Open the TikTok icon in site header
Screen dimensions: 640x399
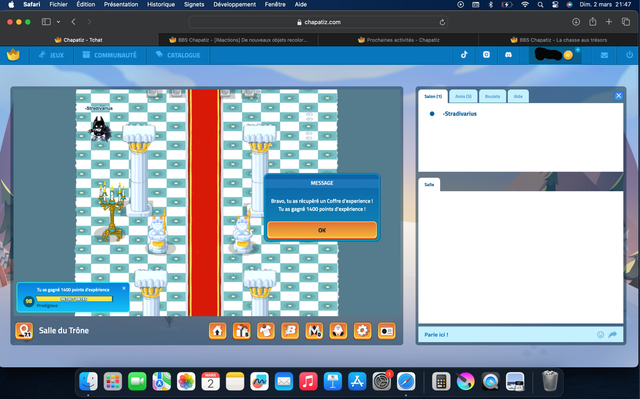coord(464,55)
